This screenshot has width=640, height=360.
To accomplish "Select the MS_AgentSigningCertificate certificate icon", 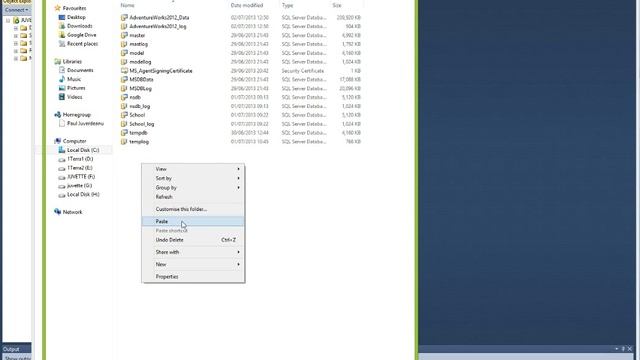I will (x=124, y=71).
